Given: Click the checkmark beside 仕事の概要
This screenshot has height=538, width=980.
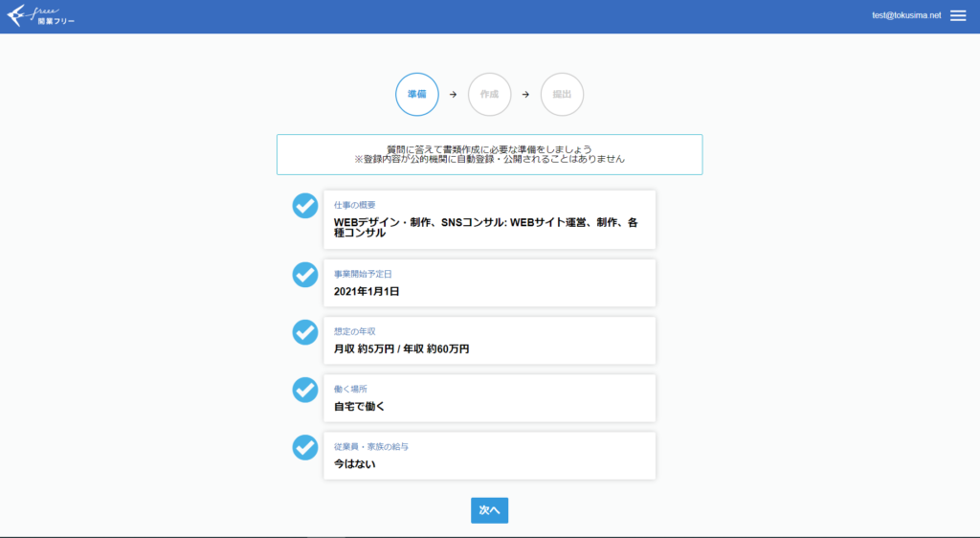Looking at the screenshot, I should (x=304, y=206).
